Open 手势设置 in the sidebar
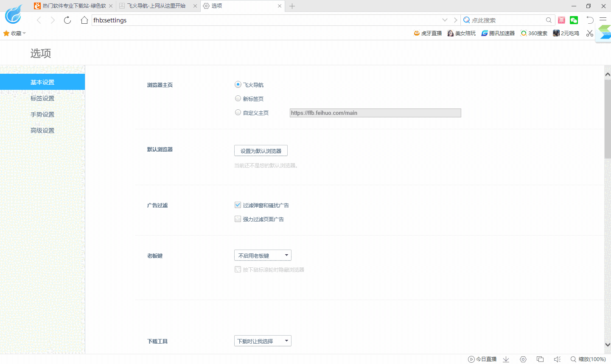 (x=42, y=114)
